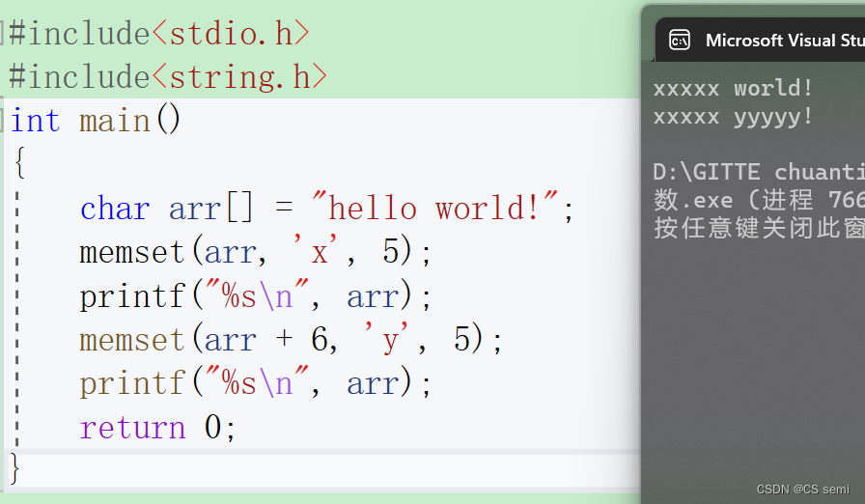Click the memset(arr, 'x', 5) line
This screenshot has height=504, width=865.
click(x=255, y=252)
